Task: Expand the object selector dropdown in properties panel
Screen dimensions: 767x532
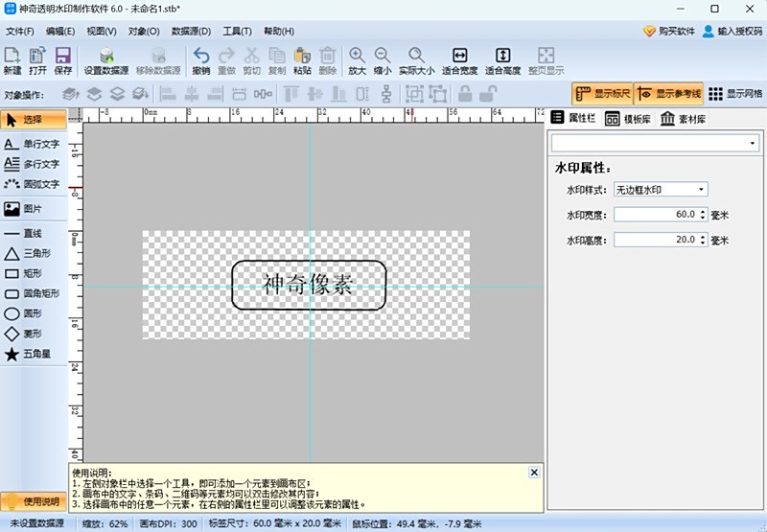Action: click(x=752, y=143)
